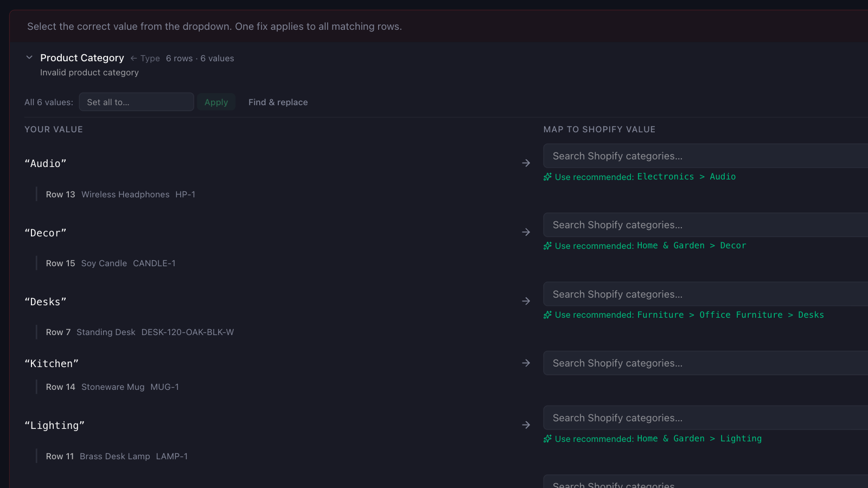Click the sparkle icon beside Home & Garden > Decor

(x=547, y=246)
